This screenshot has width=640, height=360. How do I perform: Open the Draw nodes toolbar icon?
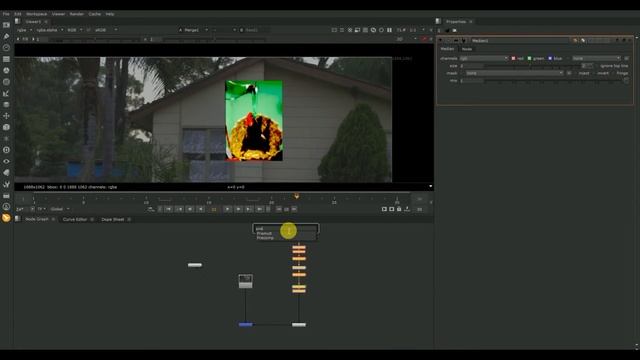click(6, 36)
